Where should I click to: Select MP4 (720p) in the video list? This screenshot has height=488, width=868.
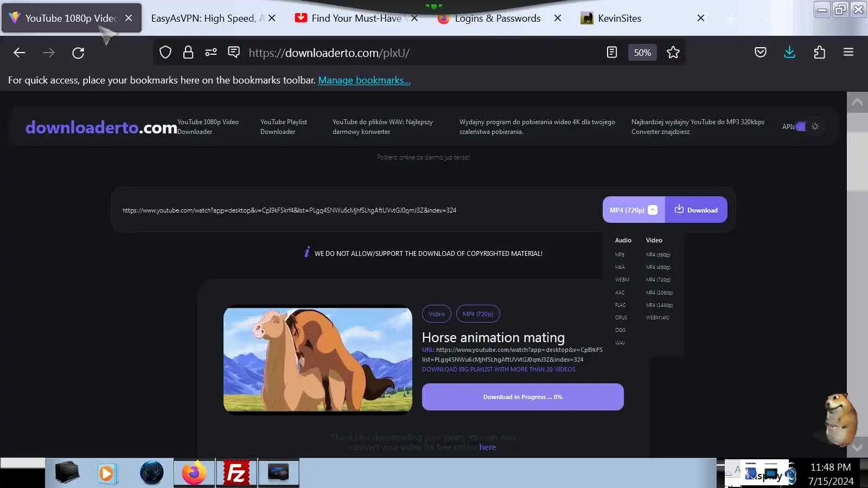click(x=658, y=280)
